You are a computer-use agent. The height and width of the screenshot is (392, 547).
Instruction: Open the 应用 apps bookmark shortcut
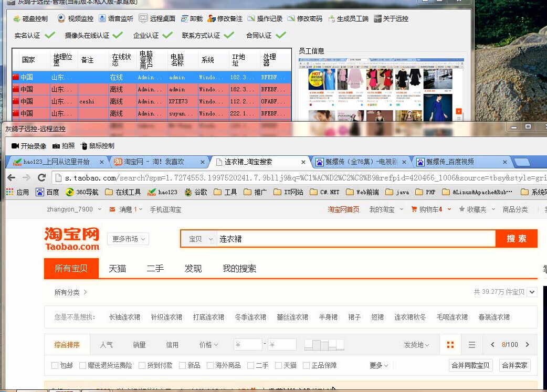[x=18, y=192]
